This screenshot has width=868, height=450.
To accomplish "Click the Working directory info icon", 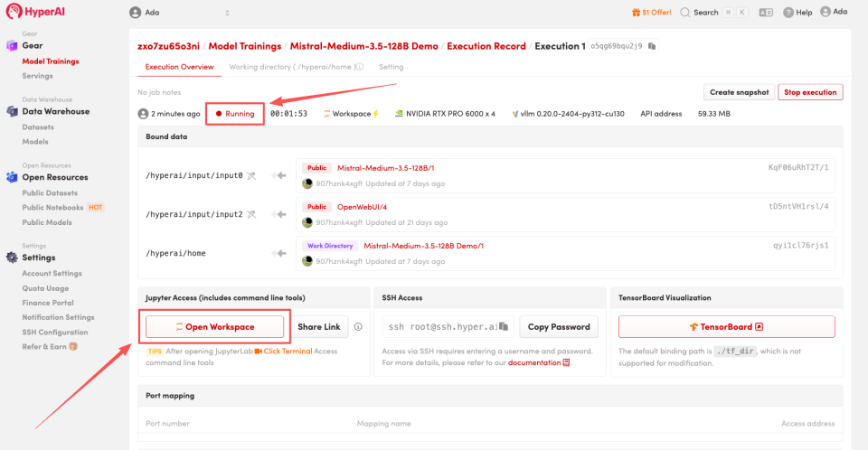I will pyautogui.click(x=360, y=67).
